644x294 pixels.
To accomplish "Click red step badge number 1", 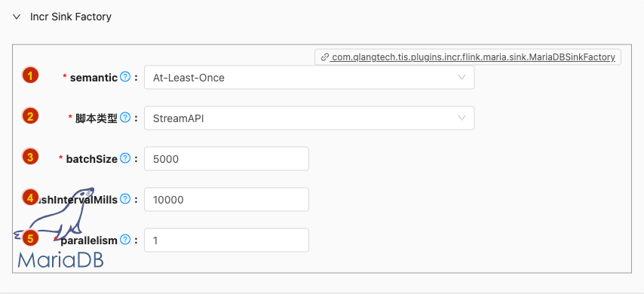I will 30,75.
